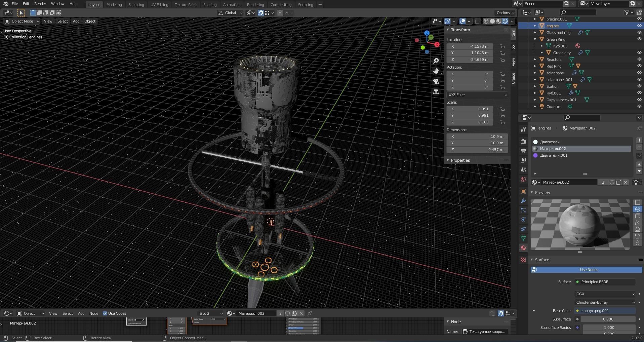Switch to the Scripting workspace tab

(306, 5)
